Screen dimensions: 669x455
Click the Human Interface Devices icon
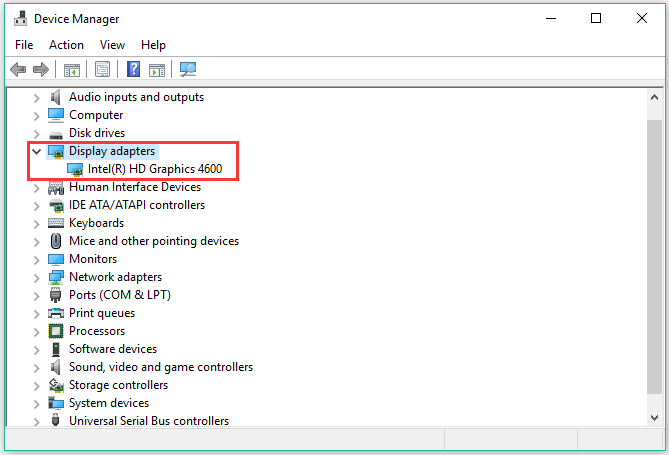pyautogui.click(x=56, y=187)
